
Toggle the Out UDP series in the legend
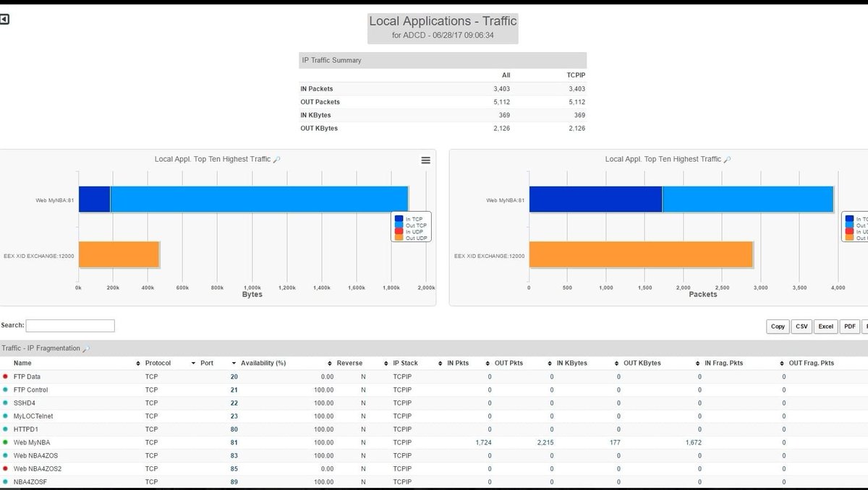pyautogui.click(x=414, y=238)
